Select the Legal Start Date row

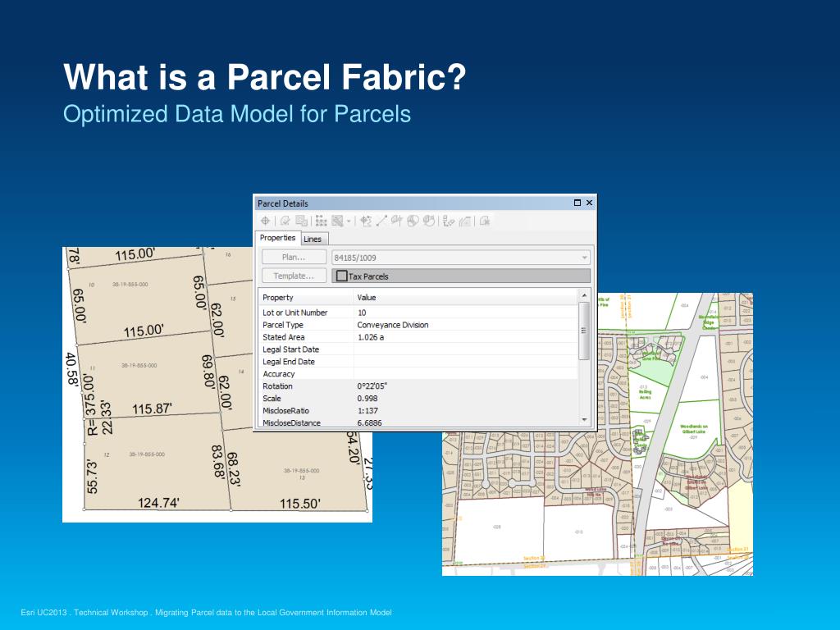pos(418,349)
